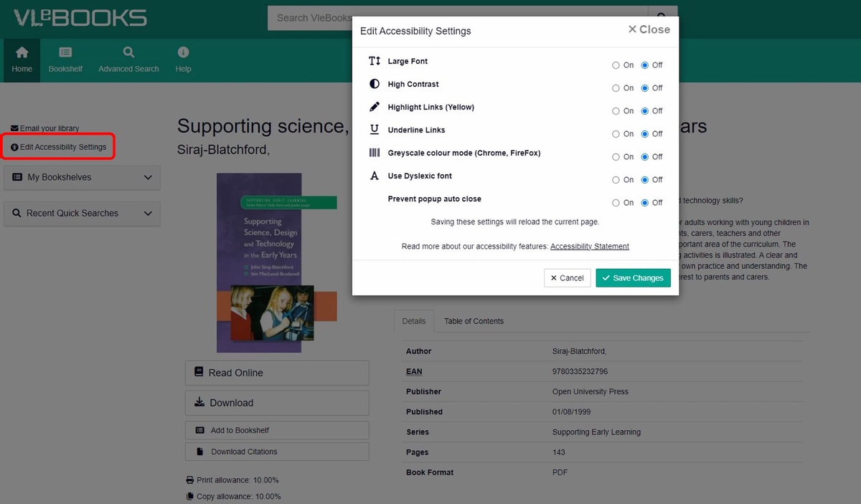The width and height of the screenshot is (861, 504).
Task: Cancel the accessibility settings dialog
Action: [567, 278]
